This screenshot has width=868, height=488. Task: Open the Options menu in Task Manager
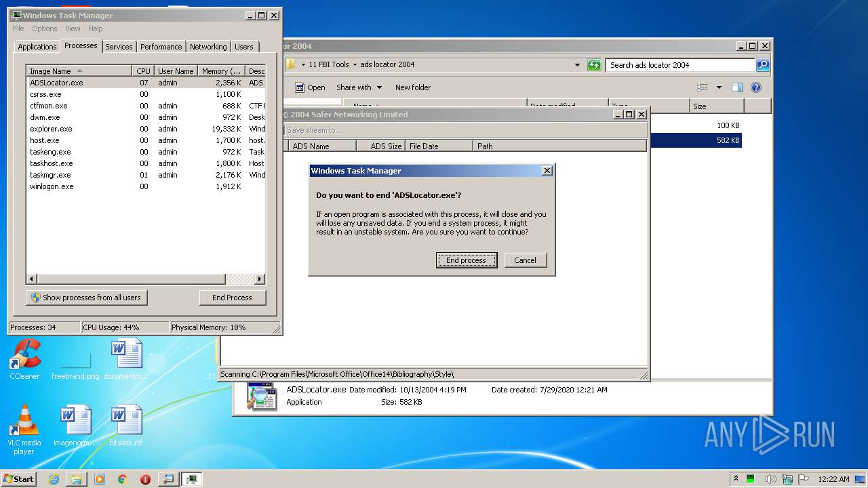point(45,28)
